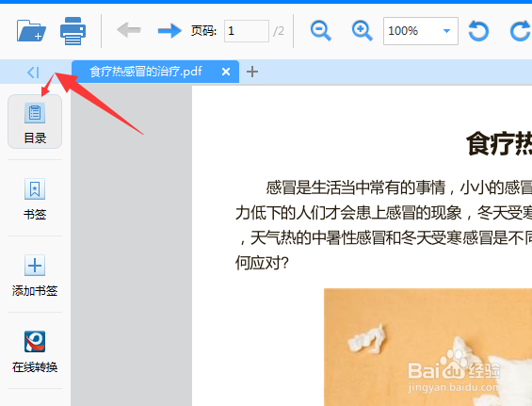Go to next page with blue right arrow
The width and height of the screenshot is (532, 406).
[x=169, y=30]
